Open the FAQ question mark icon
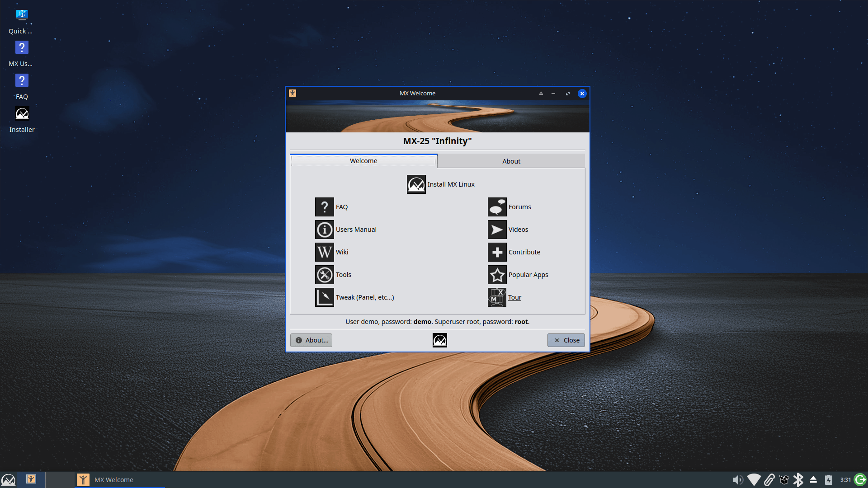868x488 pixels. pos(324,207)
